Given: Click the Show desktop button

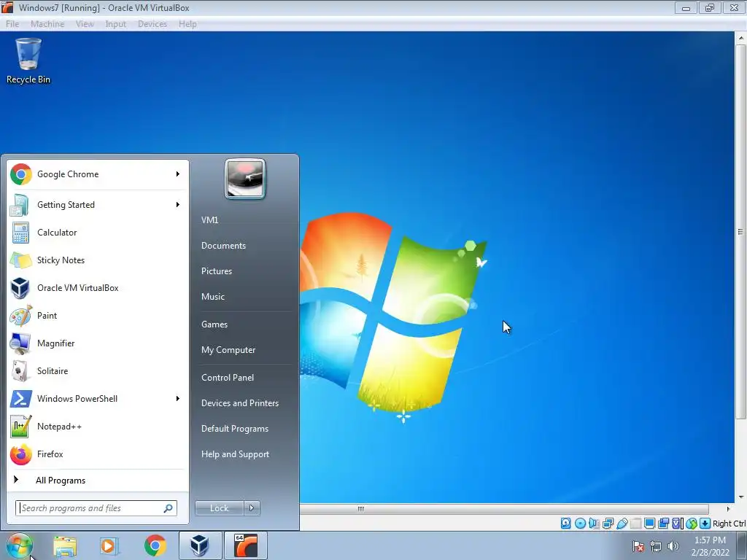Looking at the screenshot, I should [x=742, y=545].
